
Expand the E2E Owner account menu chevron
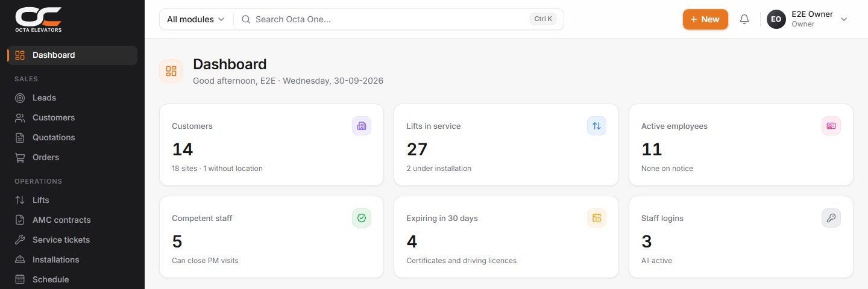[x=844, y=19]
